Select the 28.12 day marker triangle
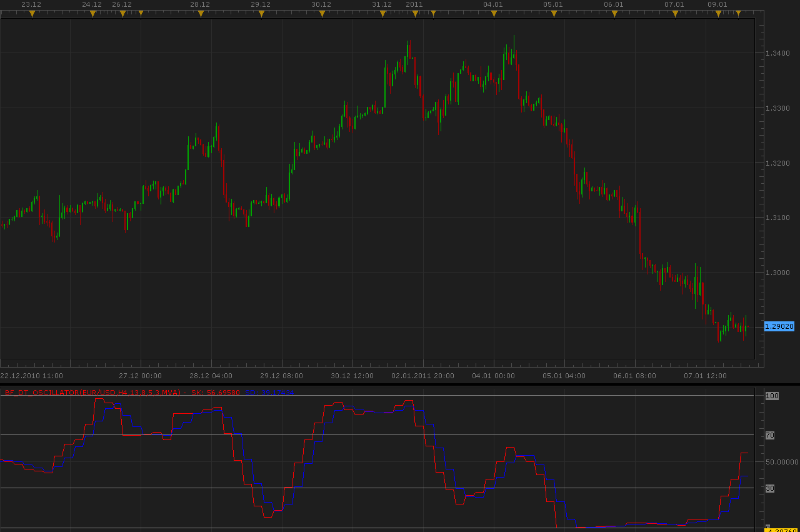The width and height of the screenshot is (800, 532). 200,13
